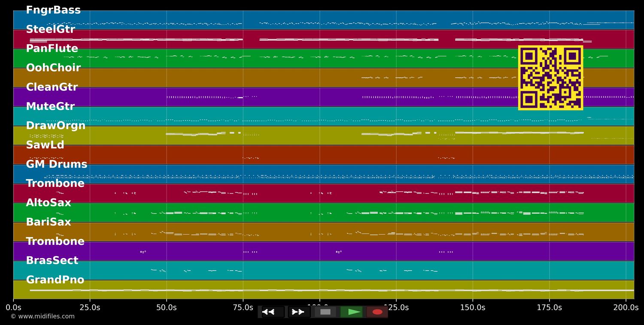Select the CleanGtr track label
This screenshot has height=325, width=644.
coord(52,87)
